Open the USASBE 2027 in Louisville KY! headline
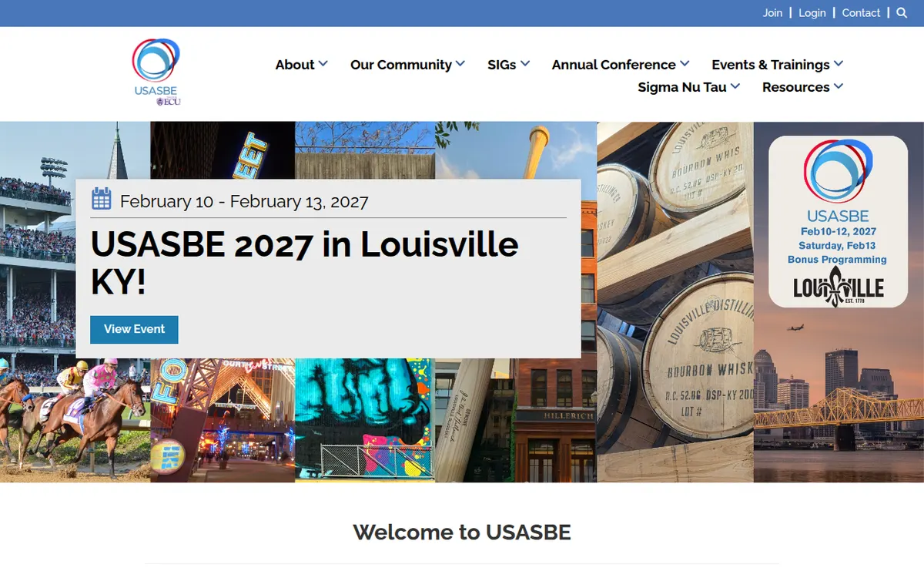Viewport: 924px width, 578px height. coord(305,264)
